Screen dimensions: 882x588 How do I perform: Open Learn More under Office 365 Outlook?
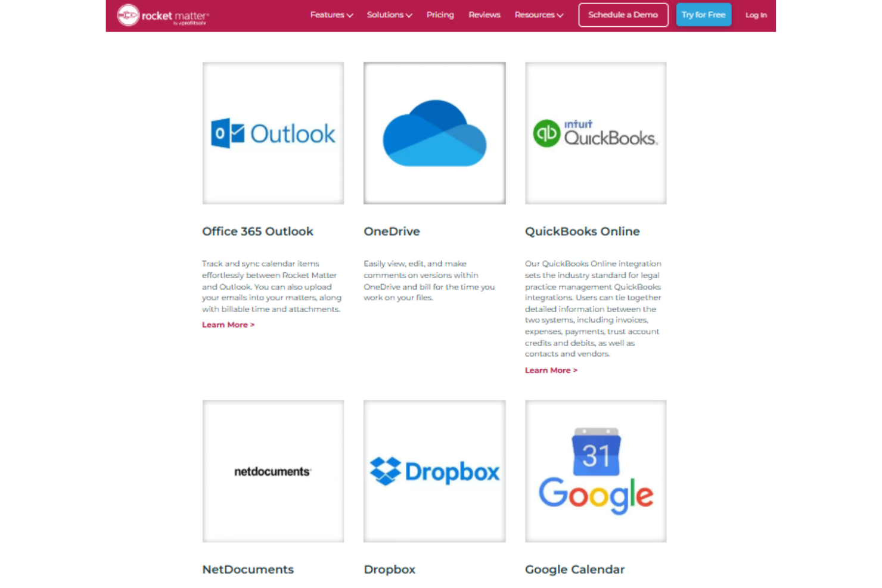coord(228,324)
